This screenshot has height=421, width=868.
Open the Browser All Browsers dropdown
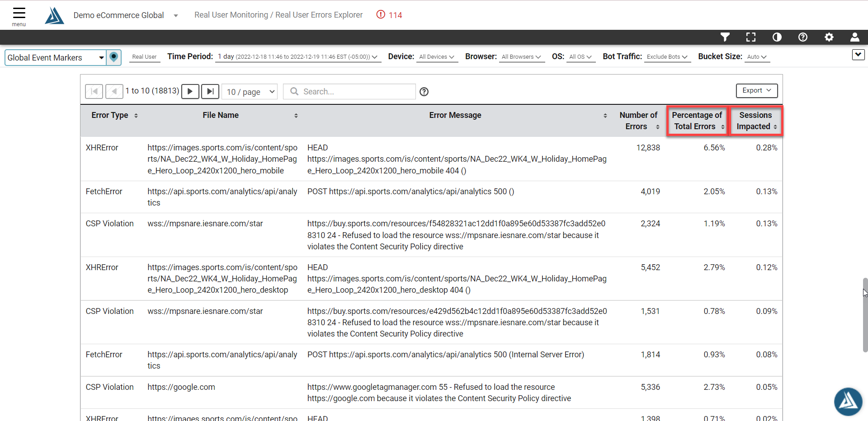tap(521, 57)
